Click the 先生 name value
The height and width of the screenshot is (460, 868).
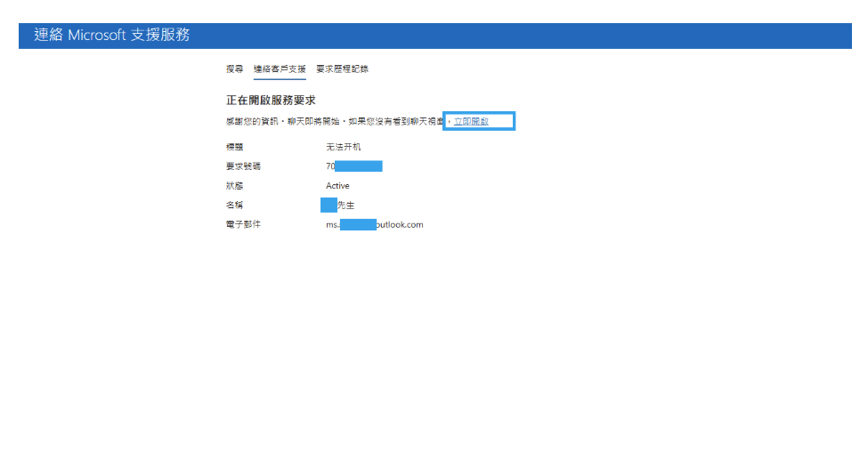[x=337, y=205]
